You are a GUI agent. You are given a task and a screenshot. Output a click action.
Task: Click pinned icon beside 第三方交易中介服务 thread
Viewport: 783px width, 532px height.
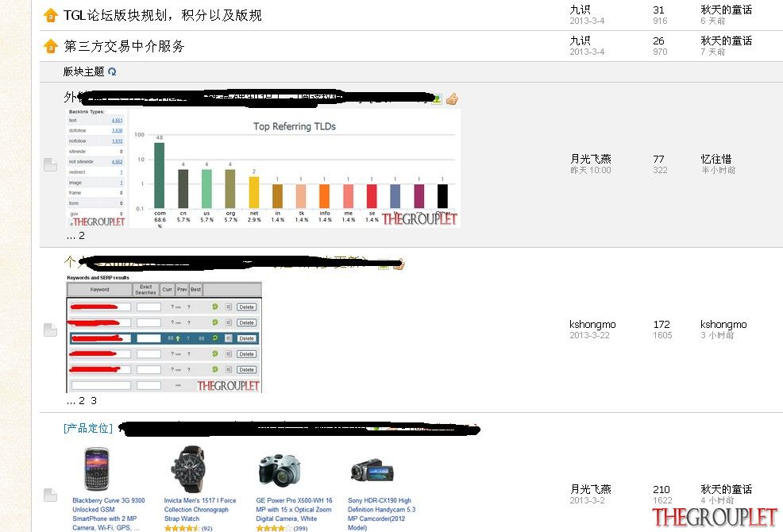pos(51,47)
